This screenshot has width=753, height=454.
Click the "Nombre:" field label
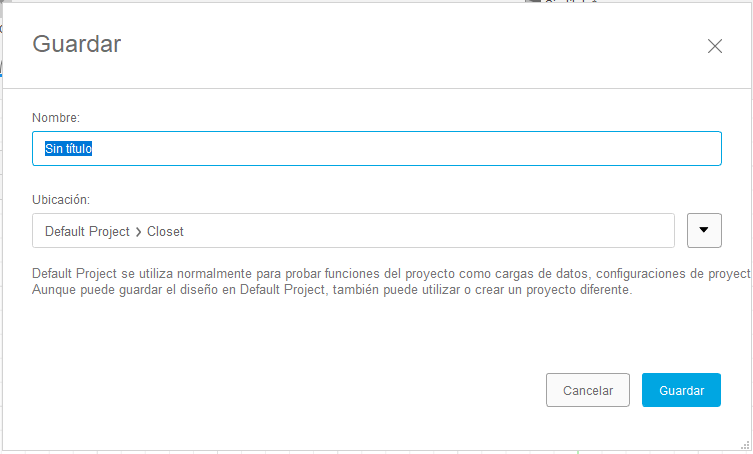click(x=56, y=118)
